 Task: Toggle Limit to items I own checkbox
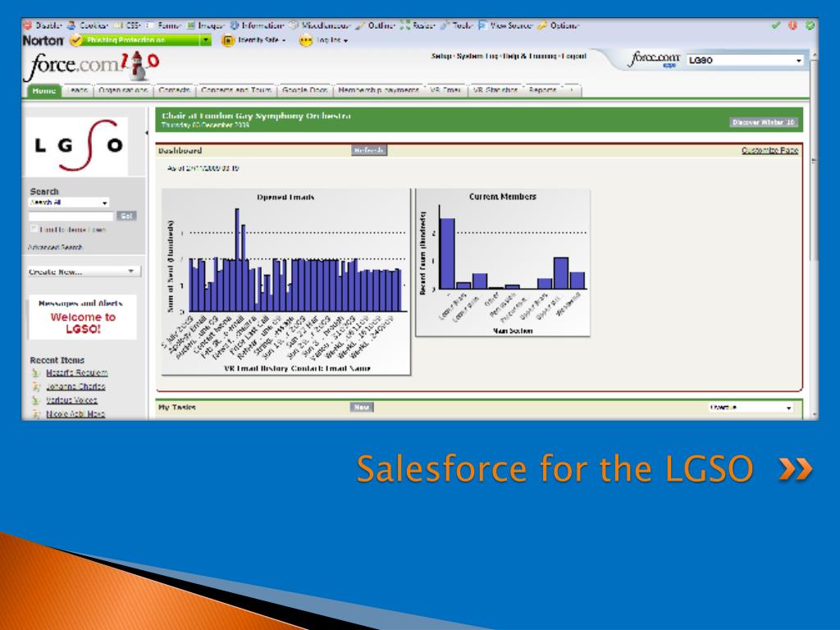click(34, 229)
